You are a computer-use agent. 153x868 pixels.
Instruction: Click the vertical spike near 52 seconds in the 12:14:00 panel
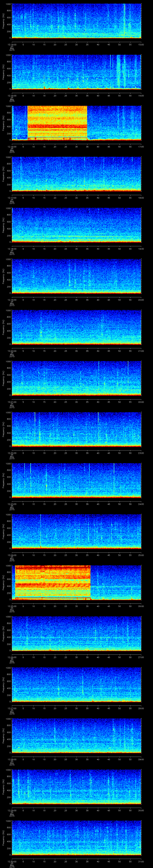[x=125, y=20]
